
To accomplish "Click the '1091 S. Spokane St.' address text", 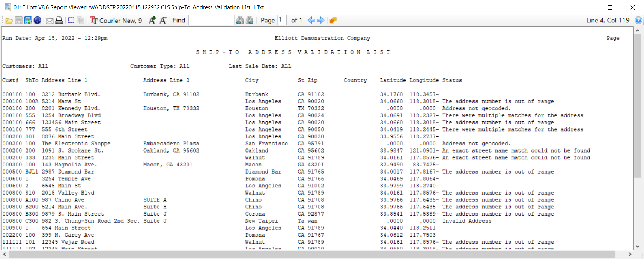I will click(x=72, y=151).
